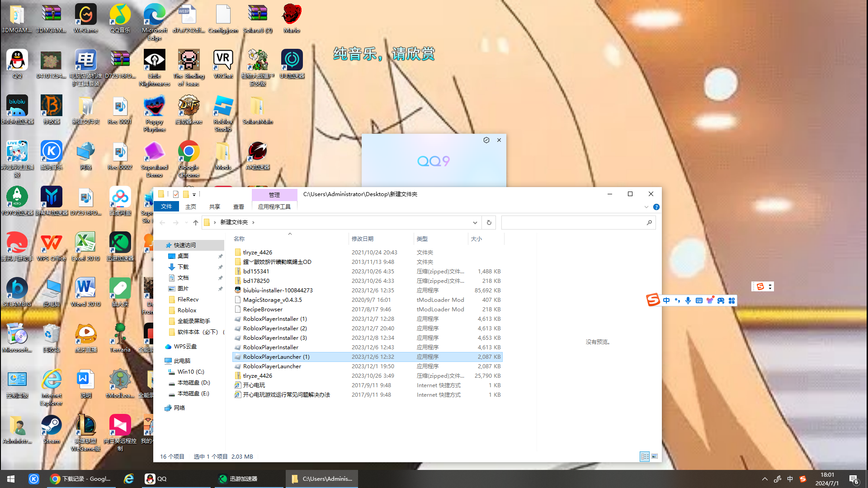868x488 pixels.
Task: Launch Google Chrome desktop shortcut
Action: [x=189, y=159]
